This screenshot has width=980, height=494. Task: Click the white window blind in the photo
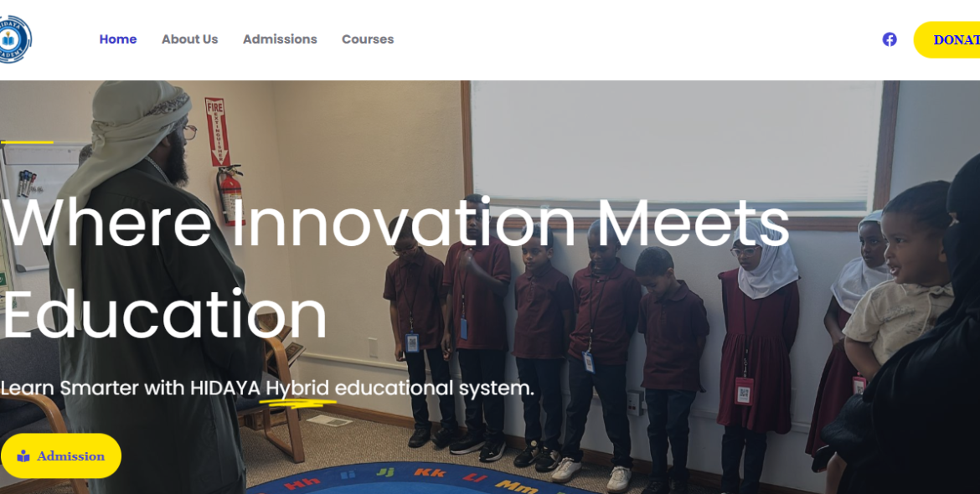click(677, 146)
